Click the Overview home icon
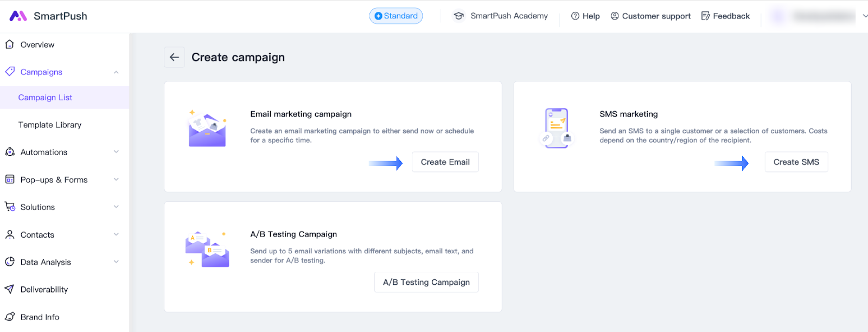The height and width of the screenshot is (332, 868). click(9, 44)
